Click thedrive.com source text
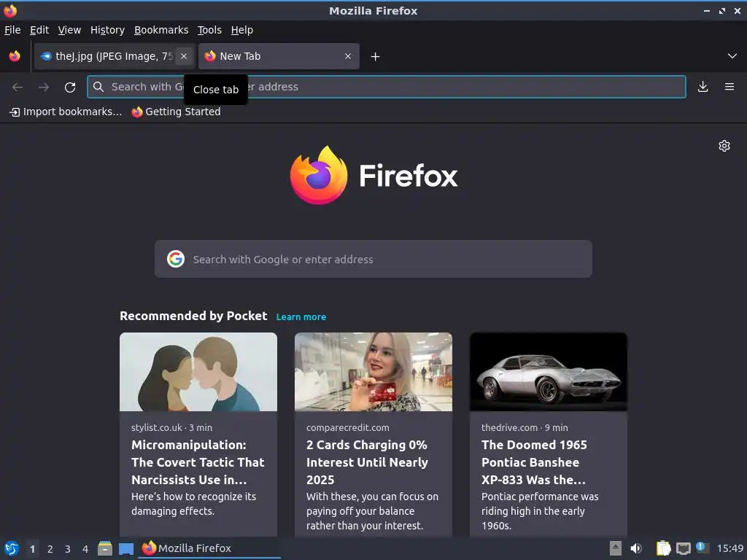Image resolution: width=747 pixels, height=560 pixels. click(510, 427)
